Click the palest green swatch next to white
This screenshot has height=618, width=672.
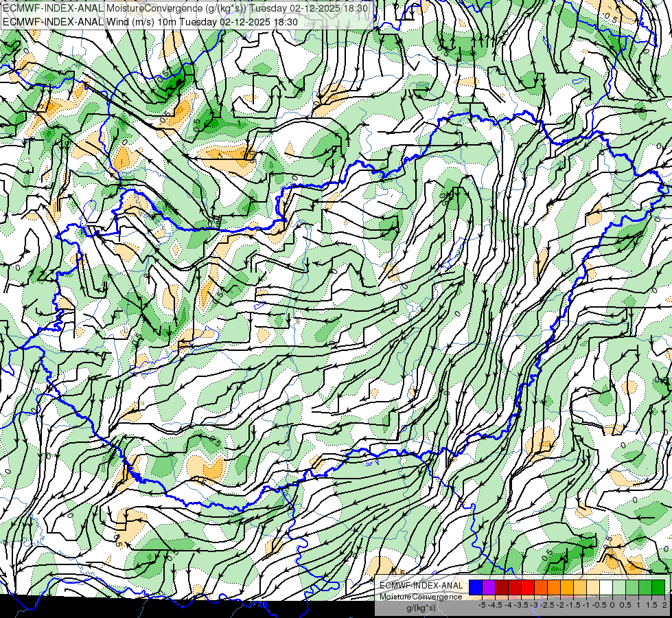pos(619,588)
